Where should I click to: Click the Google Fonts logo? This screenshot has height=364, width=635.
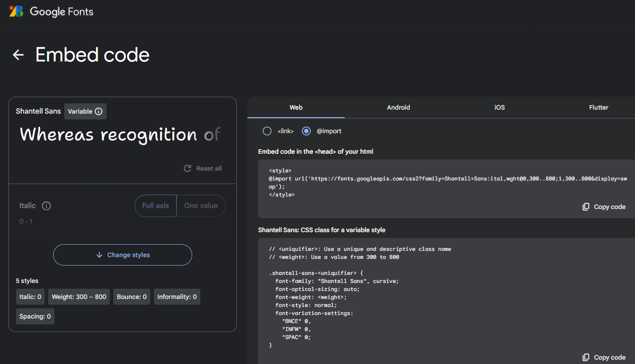pos(50,12)
